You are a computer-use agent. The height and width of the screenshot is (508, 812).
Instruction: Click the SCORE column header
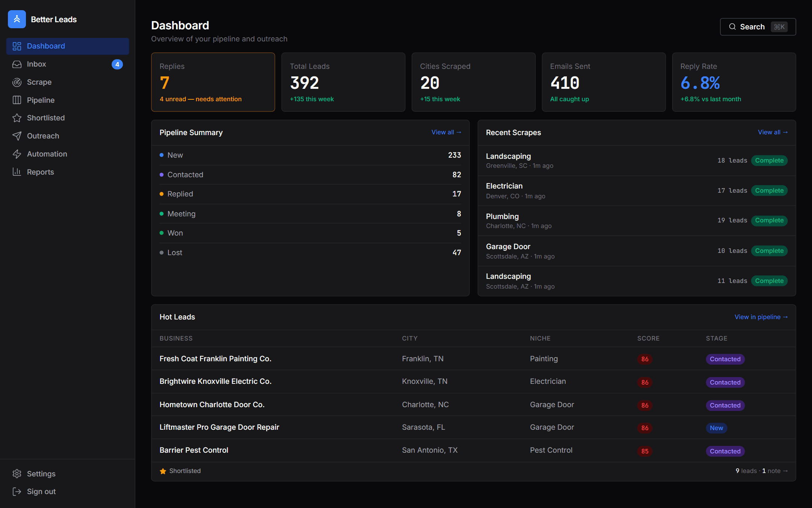(x=648, y=338)
